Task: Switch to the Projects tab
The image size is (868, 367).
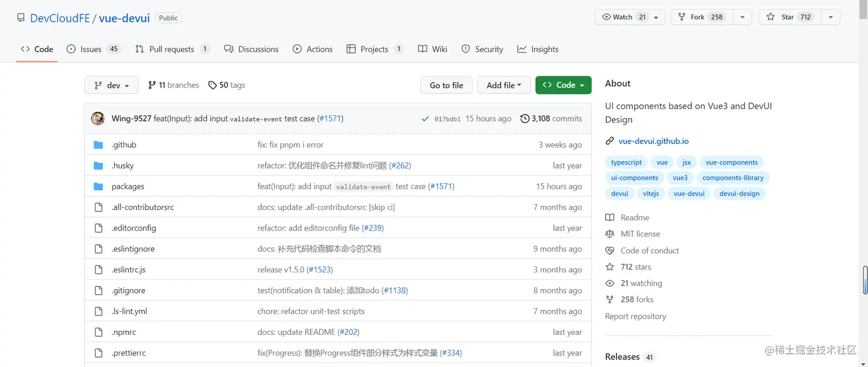Action: (375, 49)
